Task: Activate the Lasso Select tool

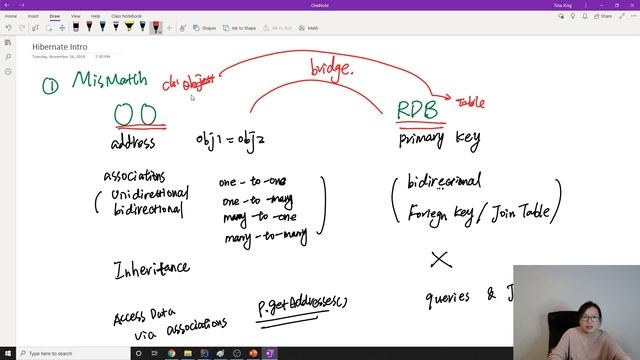Action: (x=49, y=28)
